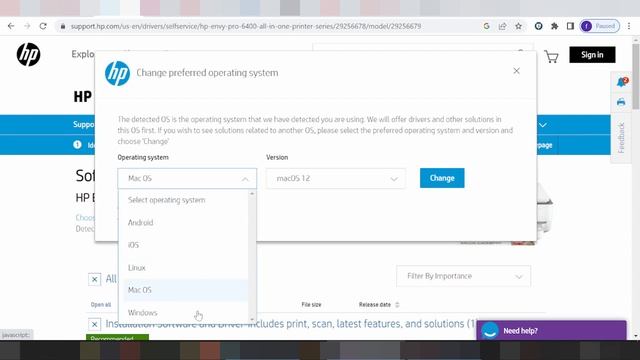Toggle the browser side panel icon
The height and width of the screenshot is (360, 640).
tap(570, 26)
